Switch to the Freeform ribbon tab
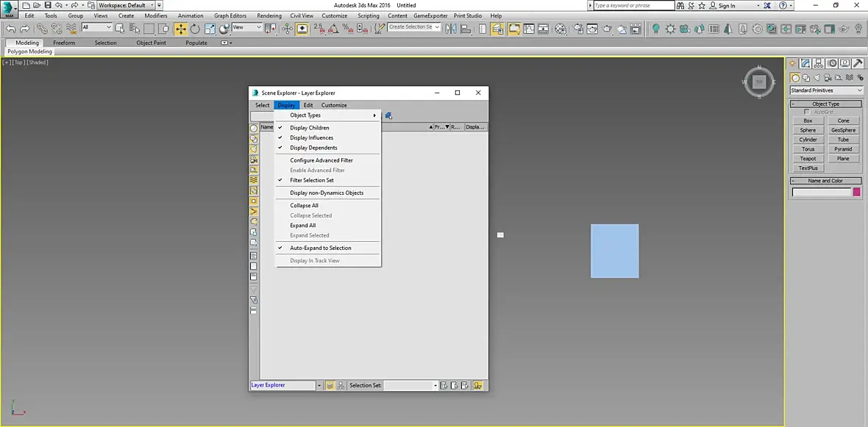The image size is (868, 427). click(64, 43)
